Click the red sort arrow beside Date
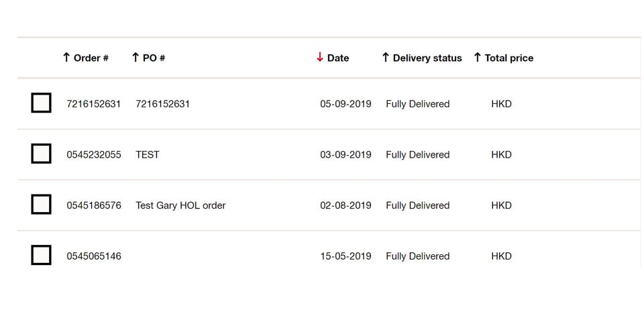 [320, 57]
